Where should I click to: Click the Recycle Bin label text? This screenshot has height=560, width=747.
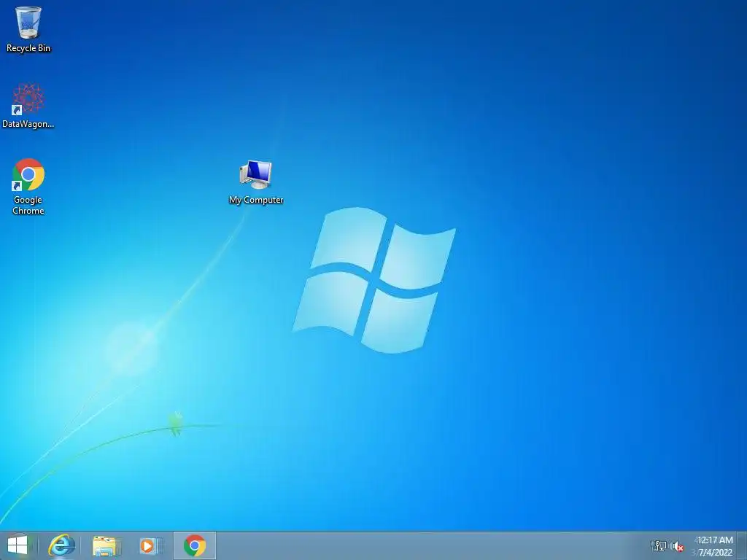28,48
